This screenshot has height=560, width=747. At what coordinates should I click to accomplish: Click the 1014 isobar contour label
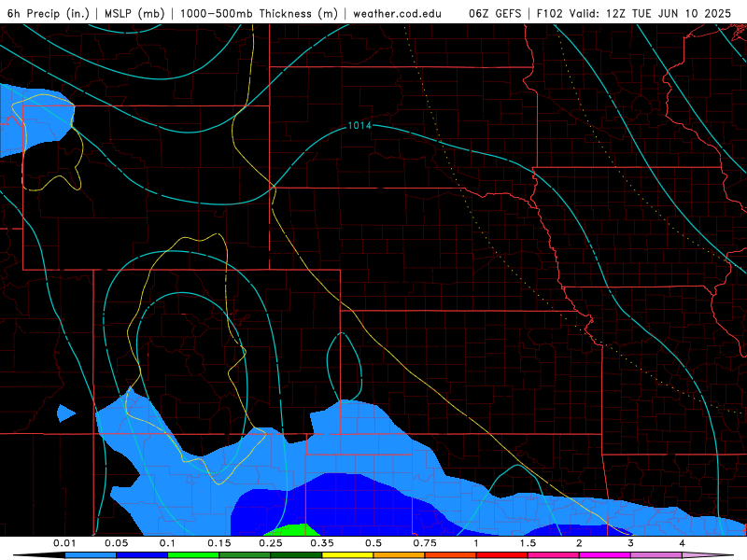coord(359,125)
